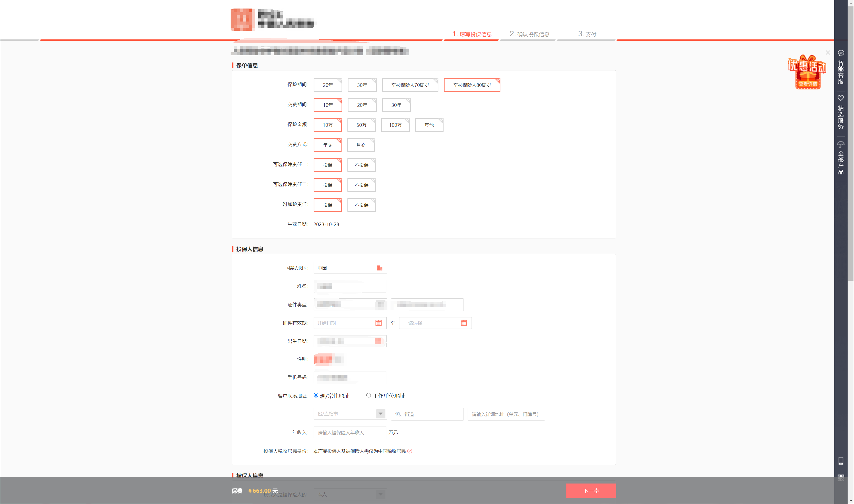This screenshot has height=504, width=854.
Task: Select 不投保 for 可选保障责任一
Action: [x=362, y=165]
